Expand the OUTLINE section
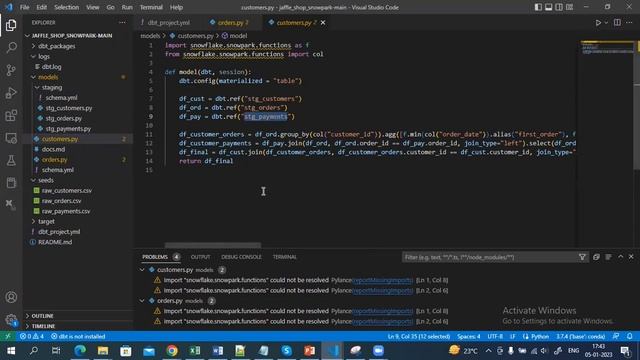Screen dimensions: 640x360 pyautogui.click(x=42, y=316)
